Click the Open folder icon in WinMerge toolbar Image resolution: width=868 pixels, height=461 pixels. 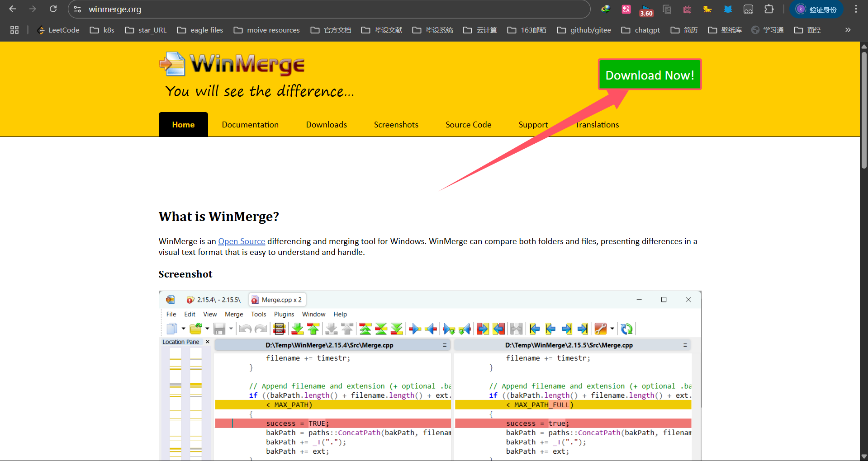tap(196, 329)
